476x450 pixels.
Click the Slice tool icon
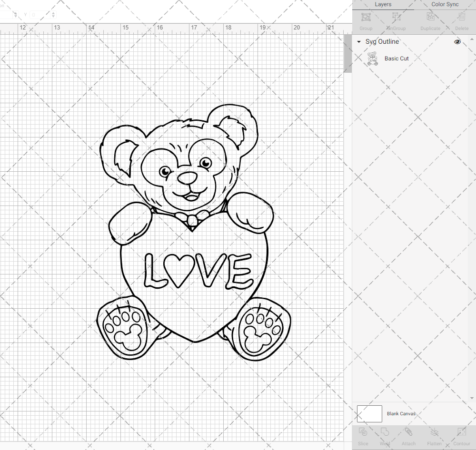363,431
